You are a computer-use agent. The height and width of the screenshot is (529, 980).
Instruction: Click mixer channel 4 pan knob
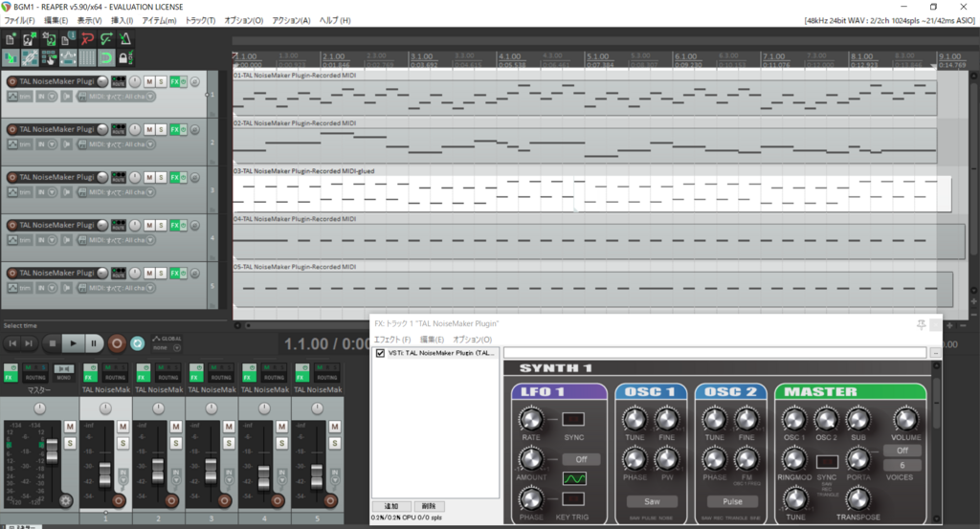point(264,408)
